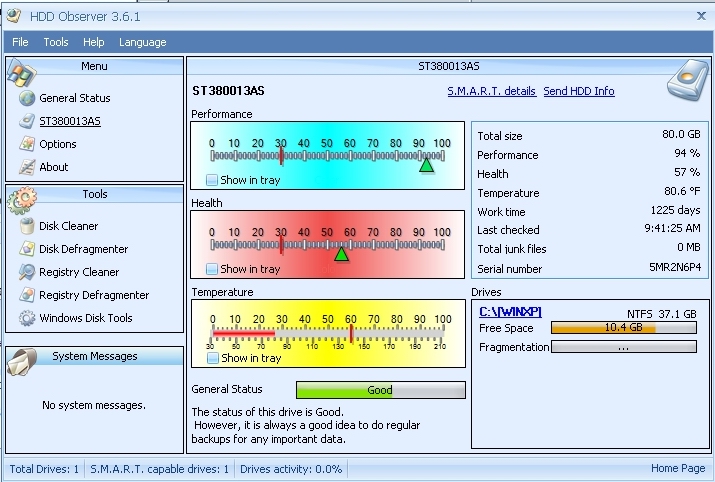Open the Language menu
715x482 pixels.
143,42
